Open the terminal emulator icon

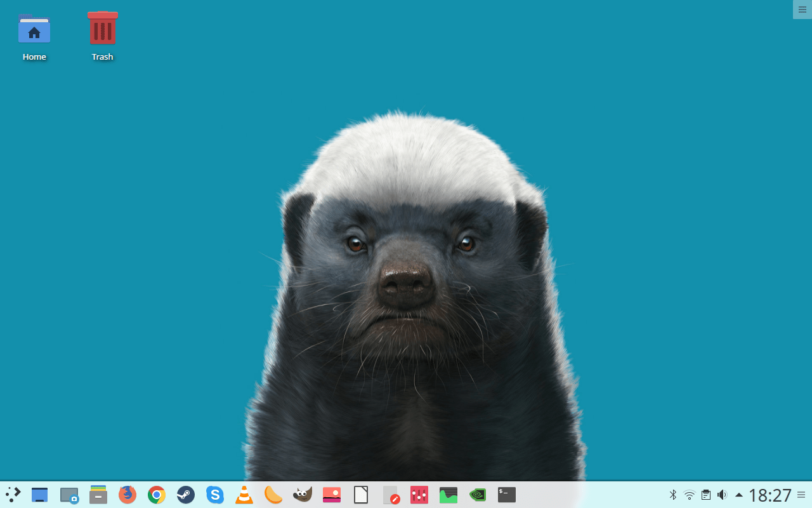[507, 495]
